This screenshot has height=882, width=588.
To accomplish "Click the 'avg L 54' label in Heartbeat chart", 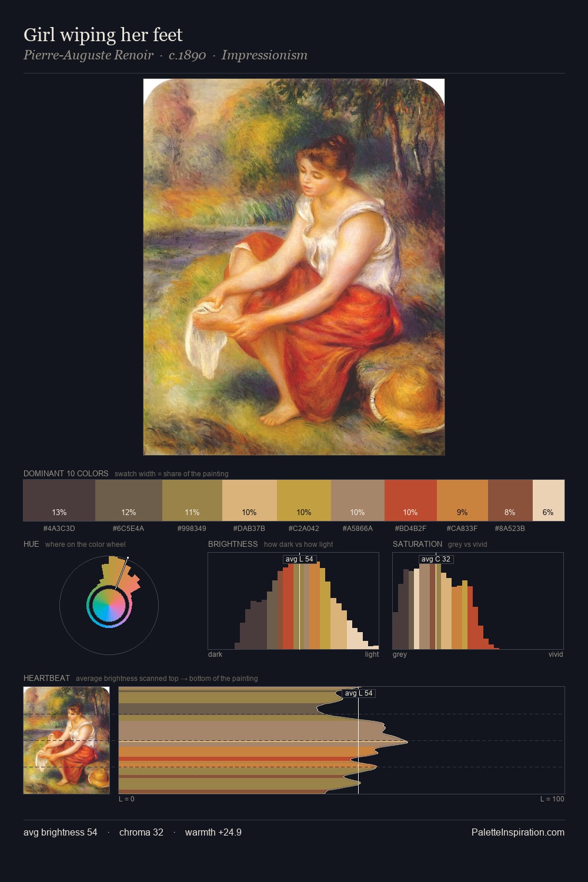I will click(359, 693).
